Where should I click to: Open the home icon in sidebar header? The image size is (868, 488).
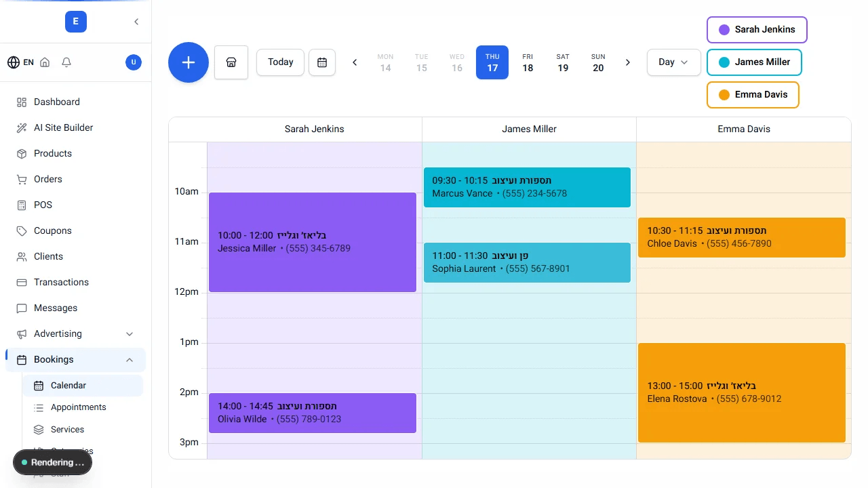(45, 62)
